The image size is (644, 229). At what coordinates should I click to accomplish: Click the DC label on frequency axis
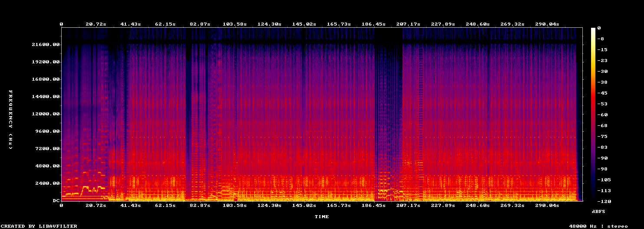(56, 201)
